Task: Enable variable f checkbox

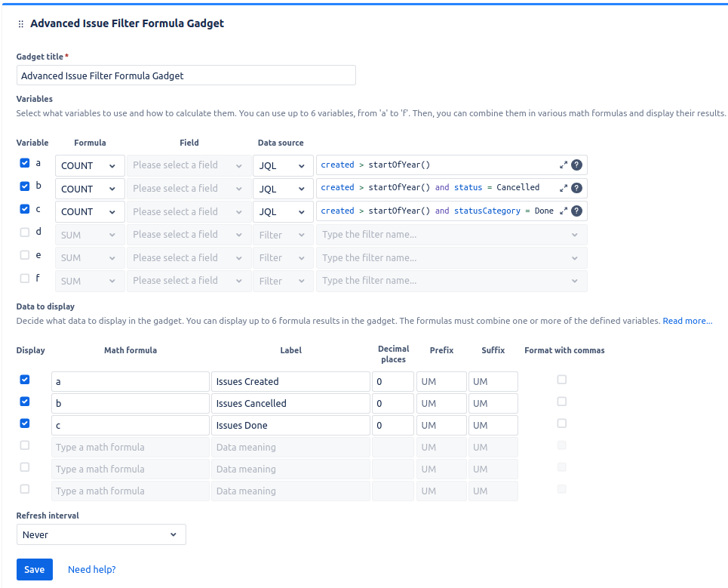Action: pyautogui.click(x=25, y=279)
